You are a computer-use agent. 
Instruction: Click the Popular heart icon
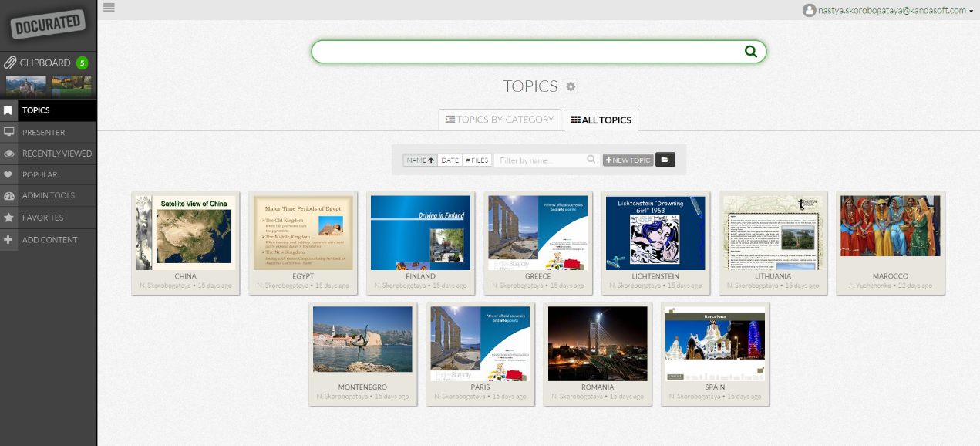tap(9, 175)
